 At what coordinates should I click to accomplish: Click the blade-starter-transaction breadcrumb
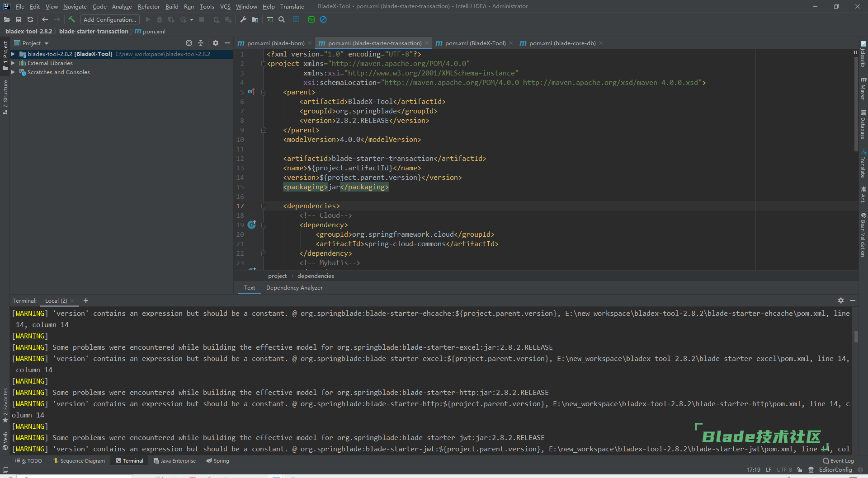(x=94, y=31)
